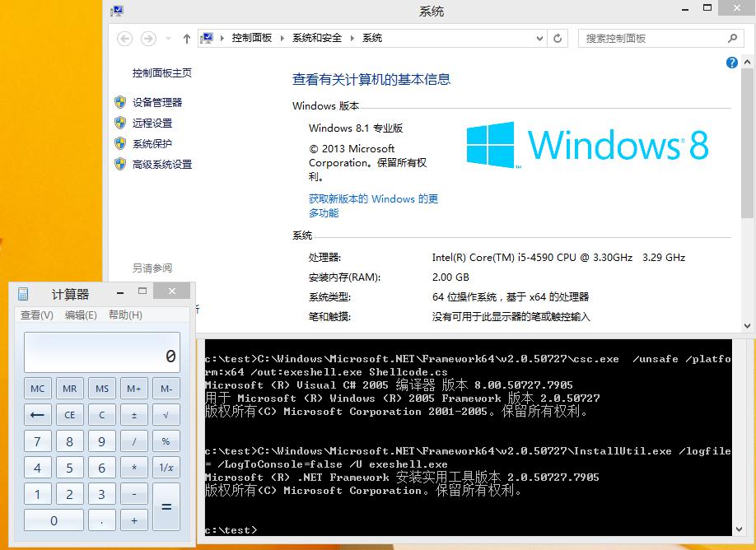Viewport: 756px width, 550px height.
Task: Click the Calculator display showing 0
Action: (x=102, y=352)
